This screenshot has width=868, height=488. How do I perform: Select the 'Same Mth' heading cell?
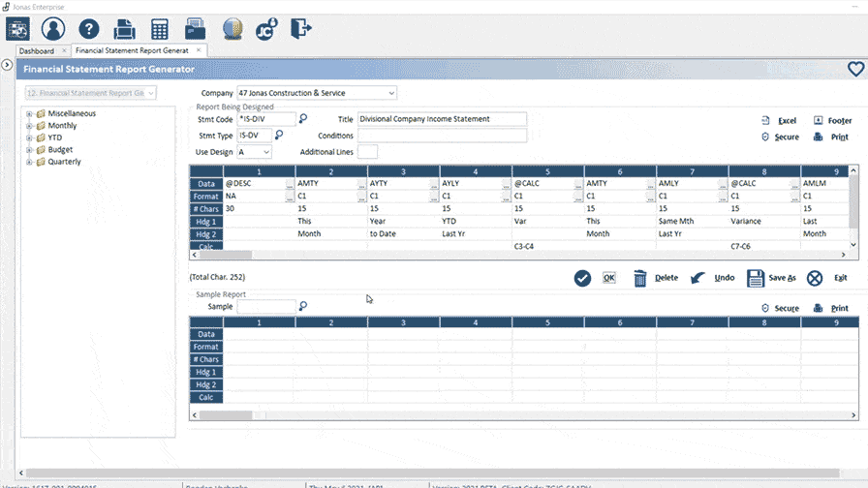pyautogui.click(x=692, y=221)
